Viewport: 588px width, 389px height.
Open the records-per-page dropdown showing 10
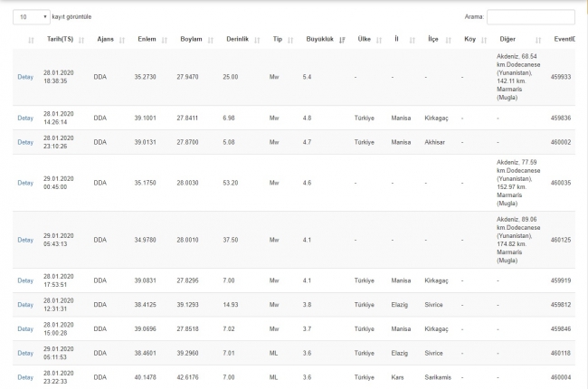coord(32,16)
